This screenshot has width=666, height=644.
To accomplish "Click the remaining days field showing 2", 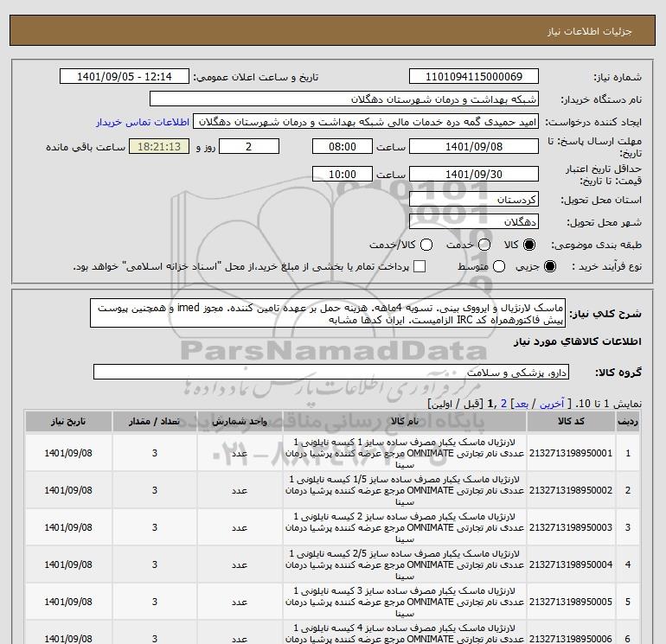I will click(x=249, y=146).
